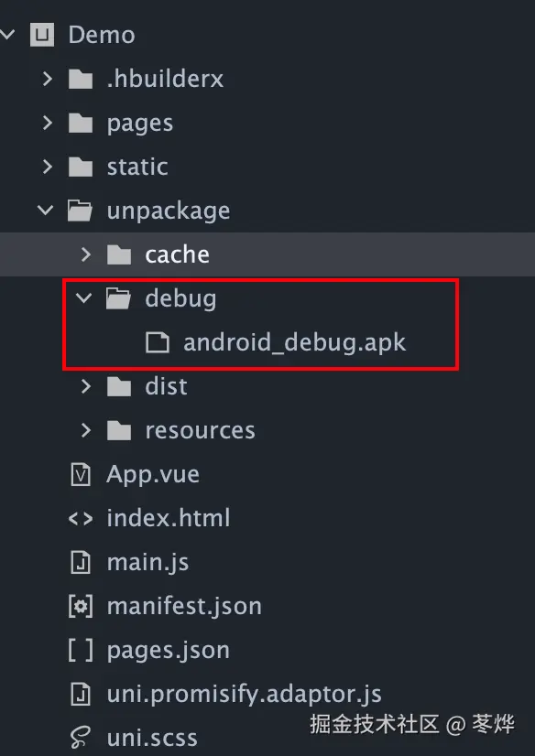Click the android_debug.apk file icon
This screenshot has width=535, height=756.
coord(158,343)
